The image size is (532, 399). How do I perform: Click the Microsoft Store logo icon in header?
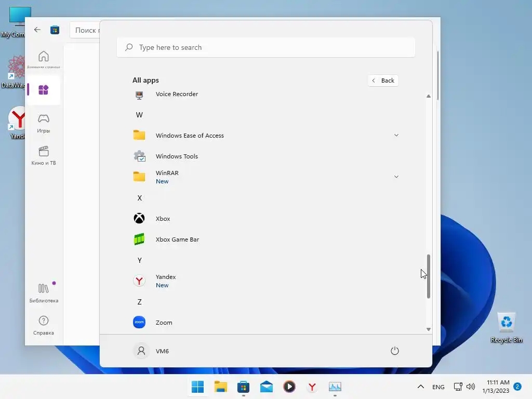(x=55, y=30)
